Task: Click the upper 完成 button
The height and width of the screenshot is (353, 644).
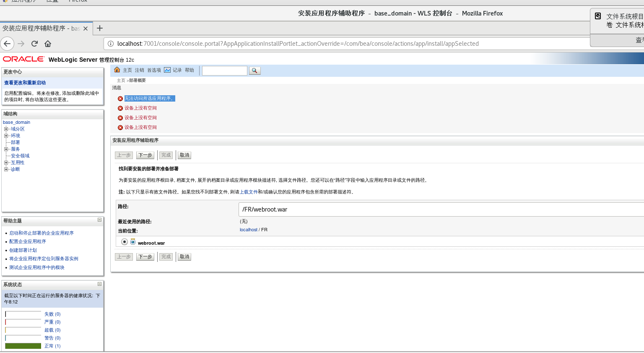Action: [166, 155]
